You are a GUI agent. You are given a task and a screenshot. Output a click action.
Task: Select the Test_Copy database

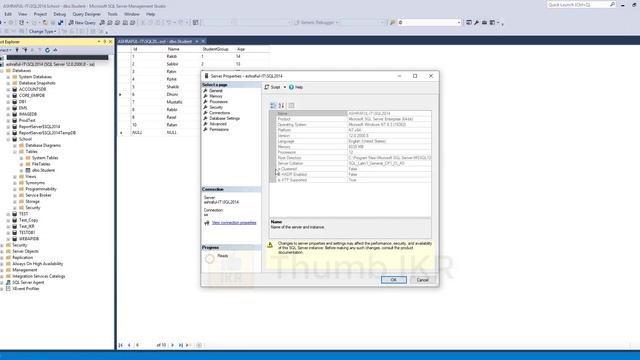tap(28, 220)
